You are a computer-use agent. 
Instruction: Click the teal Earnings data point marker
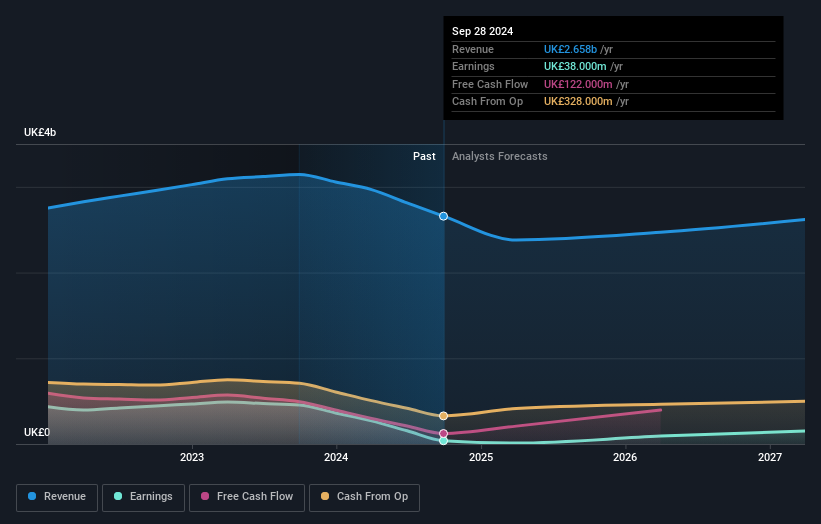coord(443,441)
